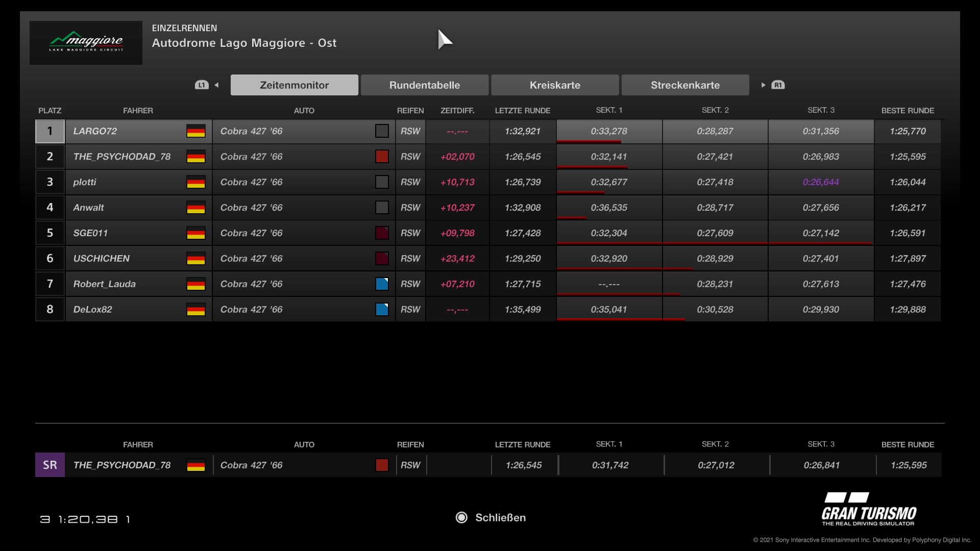980x551 pixels.
Task: Click the Lake Maggiore circuit logo
Action: tap(86, 42)
